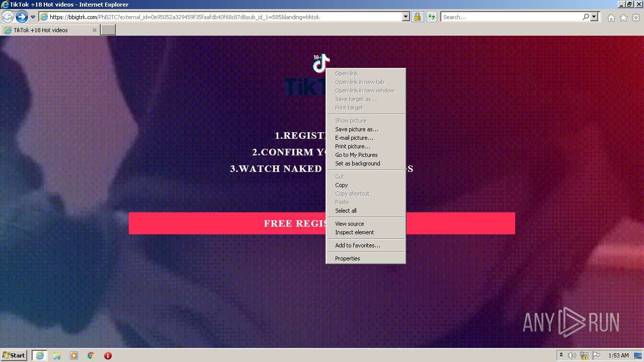The width and height of the screenshot is (644, 362).
Task: Click the Action Center flag icon
Action: tap(596, 355)
